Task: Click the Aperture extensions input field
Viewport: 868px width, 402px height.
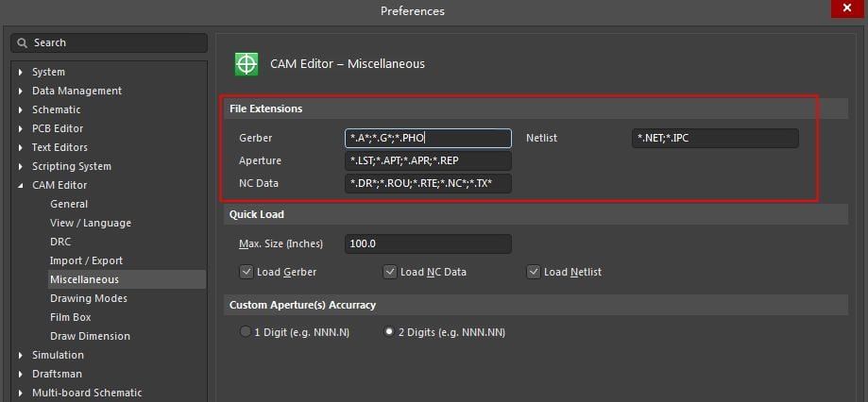Action: click(x=428, y=161)
